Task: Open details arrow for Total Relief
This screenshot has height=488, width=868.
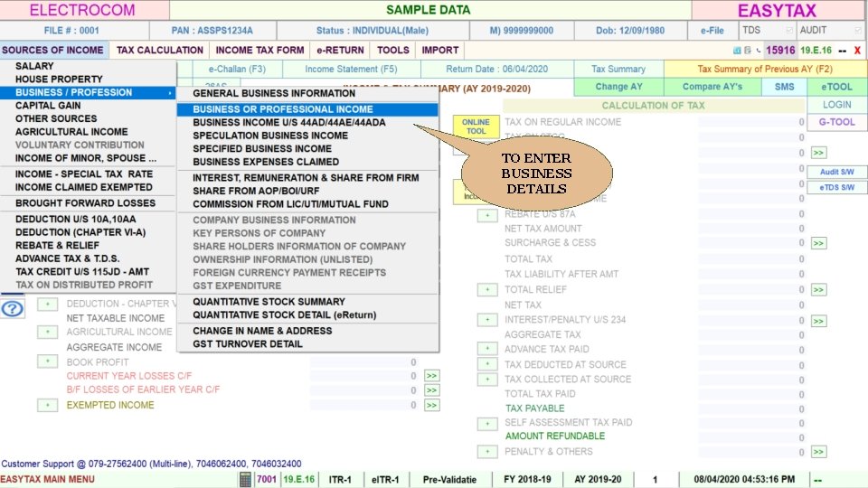Action: pos(819,290)
